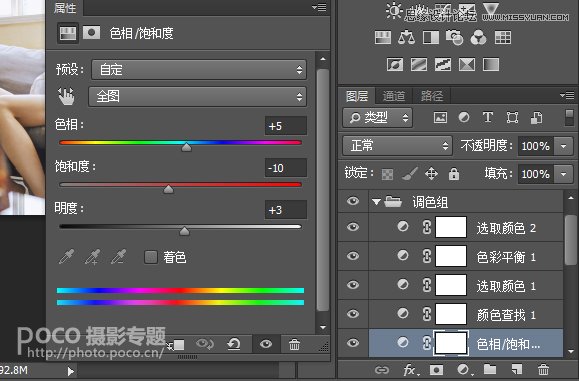Select the first eyedropper tool

pos(67,257)
